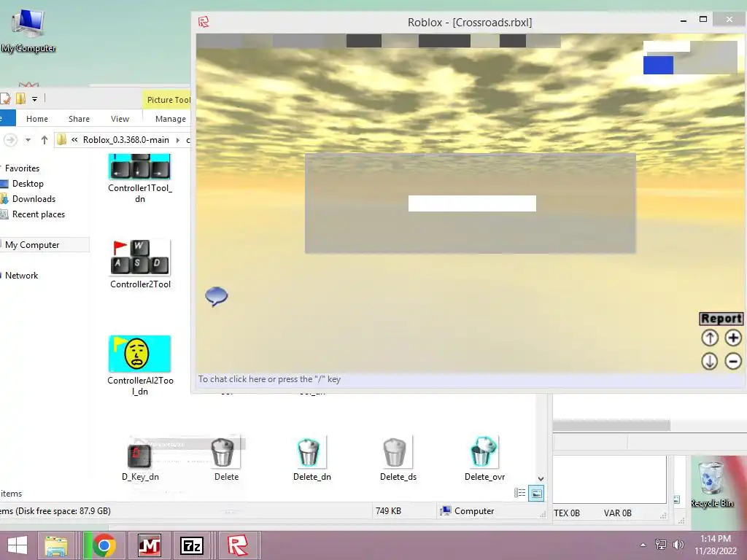Click VAR 0B in lower status bar
Screen dimensions: 747x560
click(618, 513)
